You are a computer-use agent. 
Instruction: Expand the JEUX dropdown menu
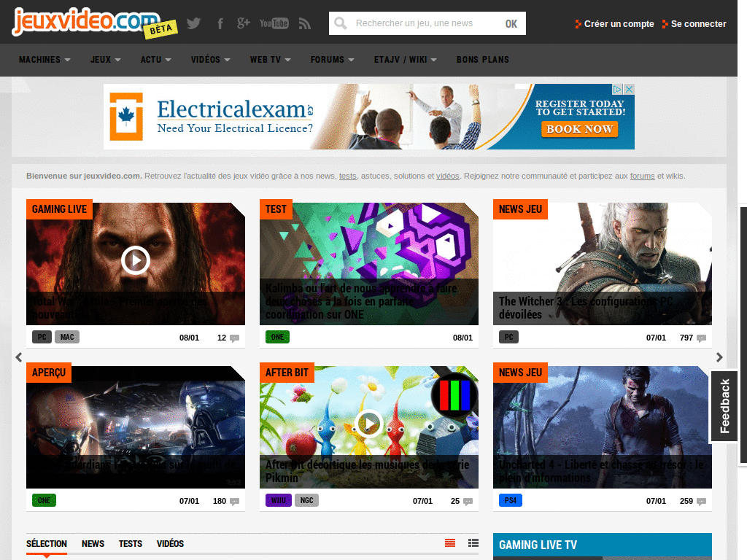click(x=106, y=60)
